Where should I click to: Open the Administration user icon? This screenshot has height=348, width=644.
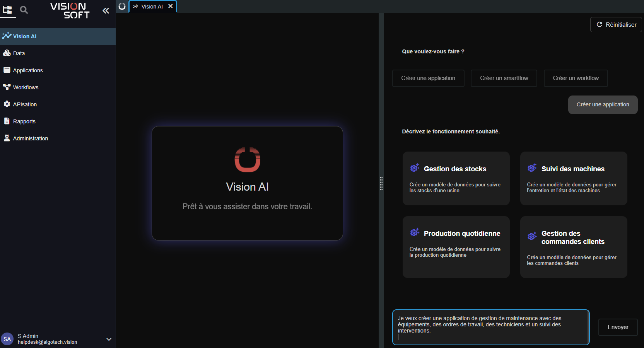7,138
